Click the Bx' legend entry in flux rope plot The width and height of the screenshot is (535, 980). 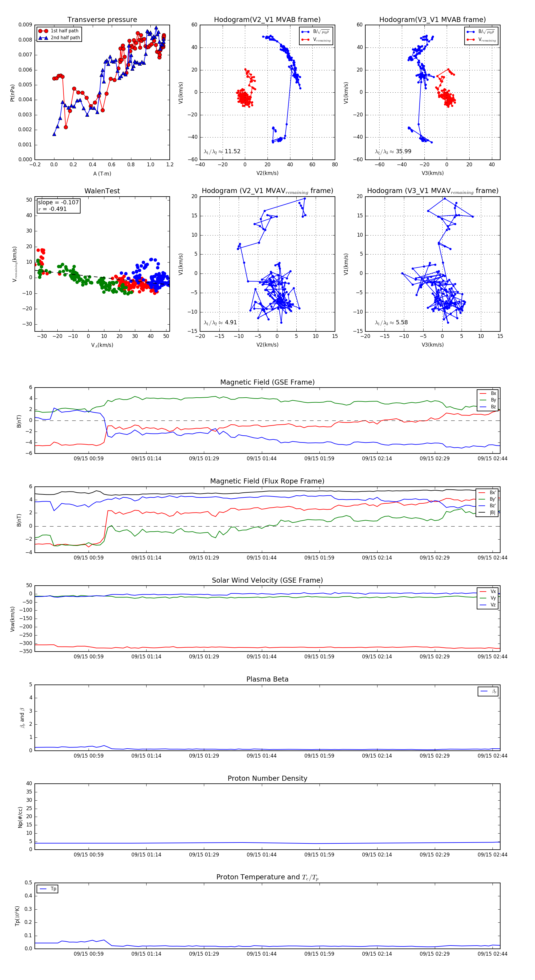tap(487, 492)
